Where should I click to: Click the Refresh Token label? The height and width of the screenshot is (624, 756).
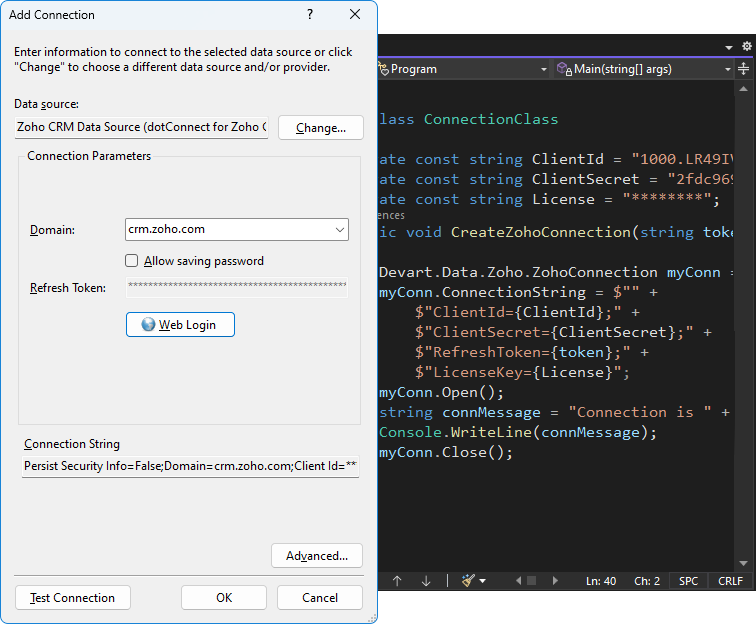[x=68, y=288]
